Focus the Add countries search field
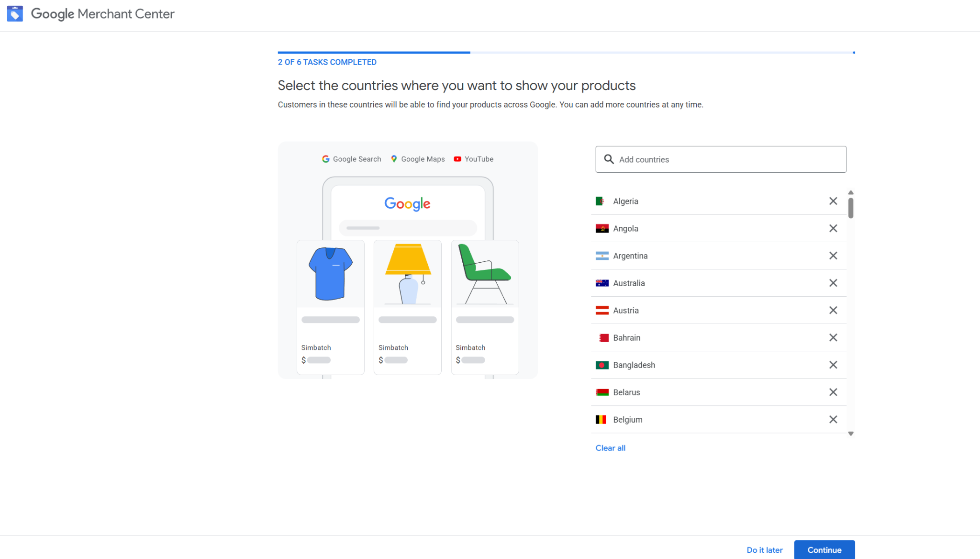 (721, 159)
